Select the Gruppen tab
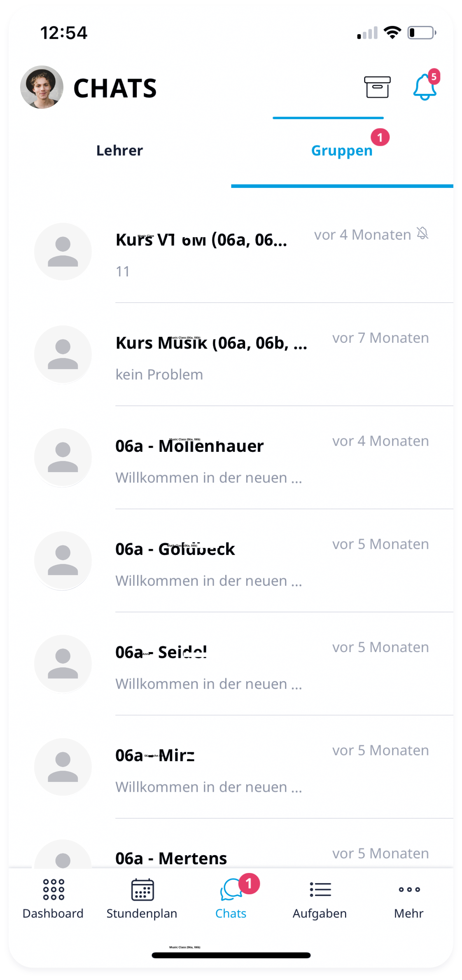The height and width of the screenshot is (980, 462). [x=342, y=151]
